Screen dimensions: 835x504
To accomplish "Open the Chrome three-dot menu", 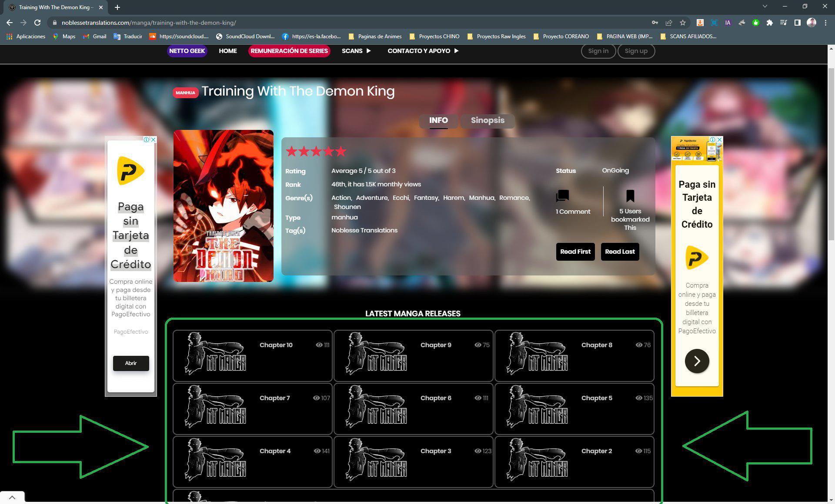I will (x=825, y=23).
